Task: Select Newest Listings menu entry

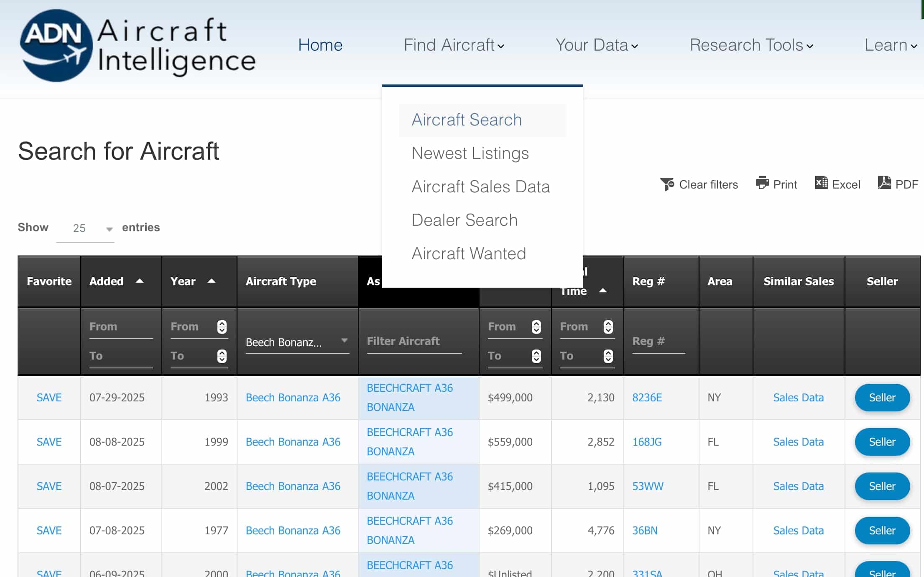Action: (482, 153)
